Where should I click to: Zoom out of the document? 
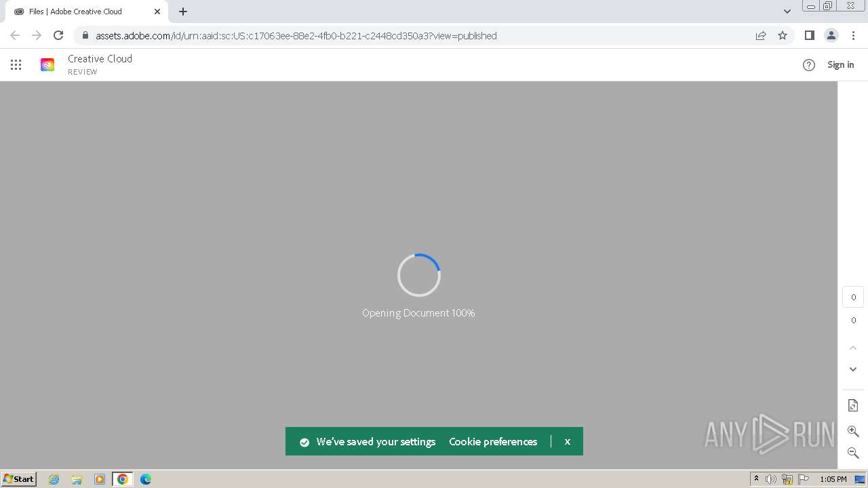click(x=853, y=453)
